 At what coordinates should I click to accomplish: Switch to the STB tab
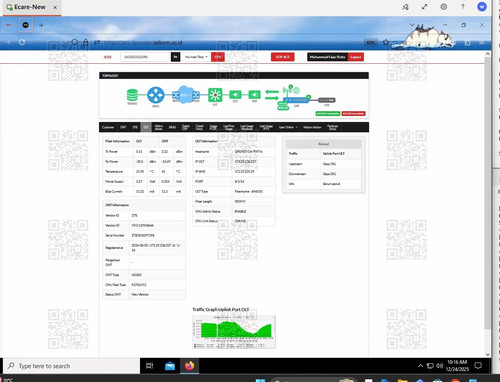point(135,127)
